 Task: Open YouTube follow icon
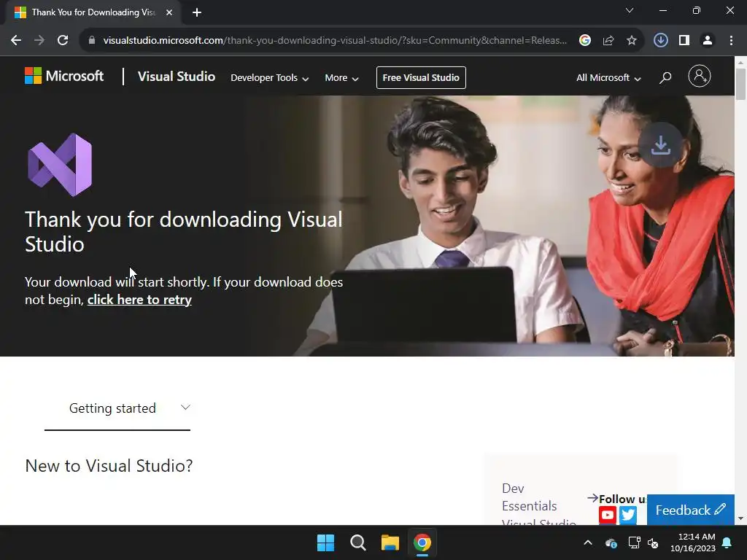608,515
